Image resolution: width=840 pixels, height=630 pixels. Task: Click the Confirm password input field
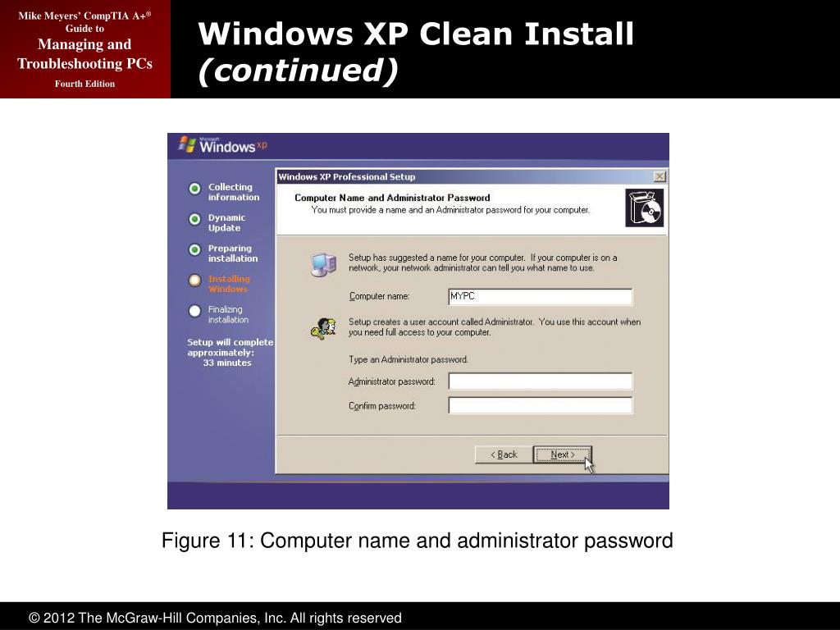(x=540, y=405)
